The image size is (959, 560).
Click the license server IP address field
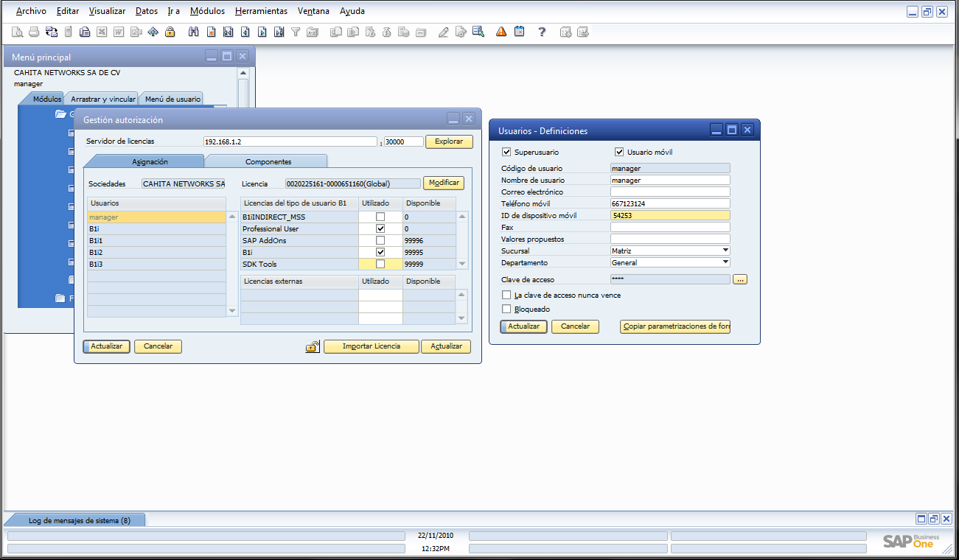coord(290,141)
